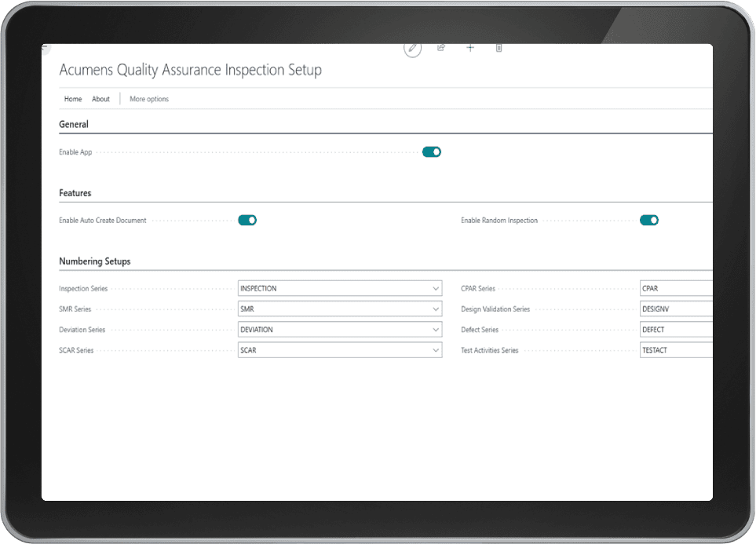The image size is (756, 544).
Task: Open the Inspection Series dropdown arrow
Action: pyautogui.click(x=436, y=288)
